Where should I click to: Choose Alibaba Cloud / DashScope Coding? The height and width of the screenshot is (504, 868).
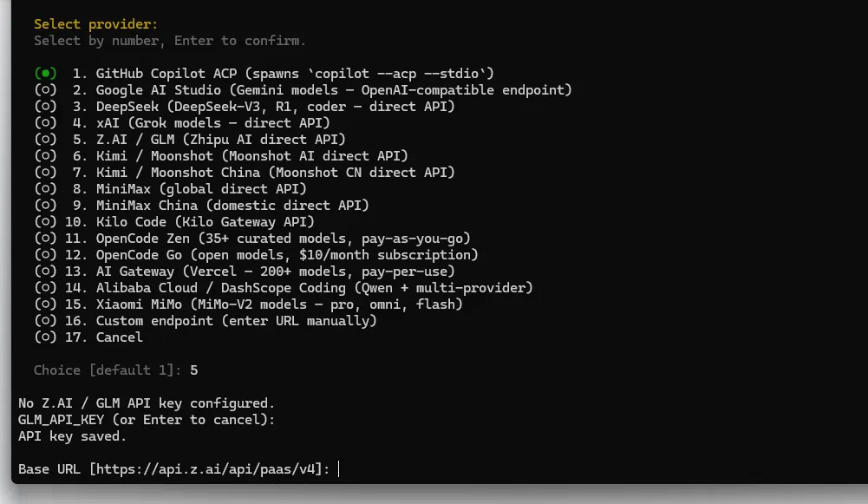(45, 288)
